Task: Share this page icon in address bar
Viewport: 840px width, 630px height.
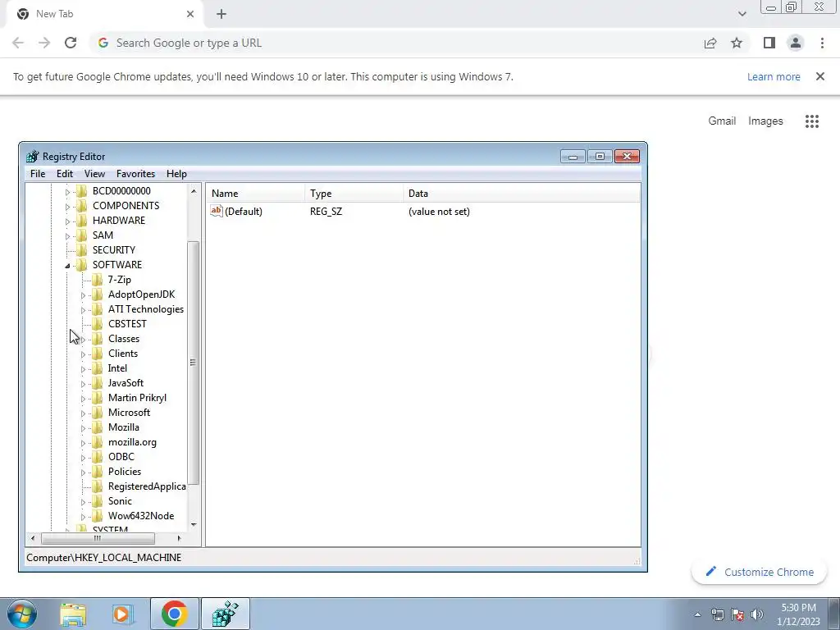Action: click(710, 43)
